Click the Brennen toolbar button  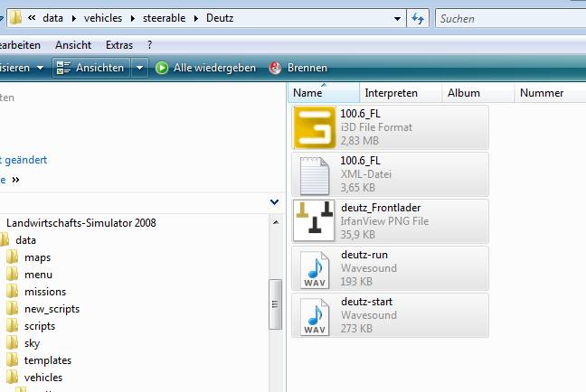298,68
